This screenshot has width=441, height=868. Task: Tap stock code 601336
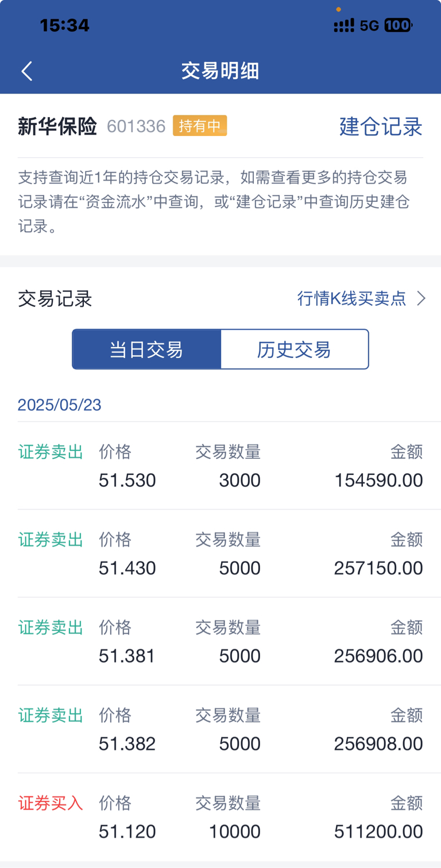pos(136,126)
